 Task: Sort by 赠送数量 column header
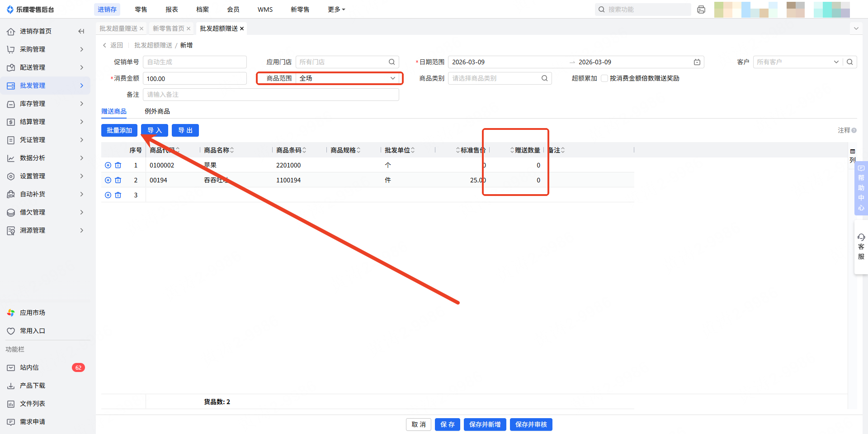pyautogui.click(x=525, y=150)
